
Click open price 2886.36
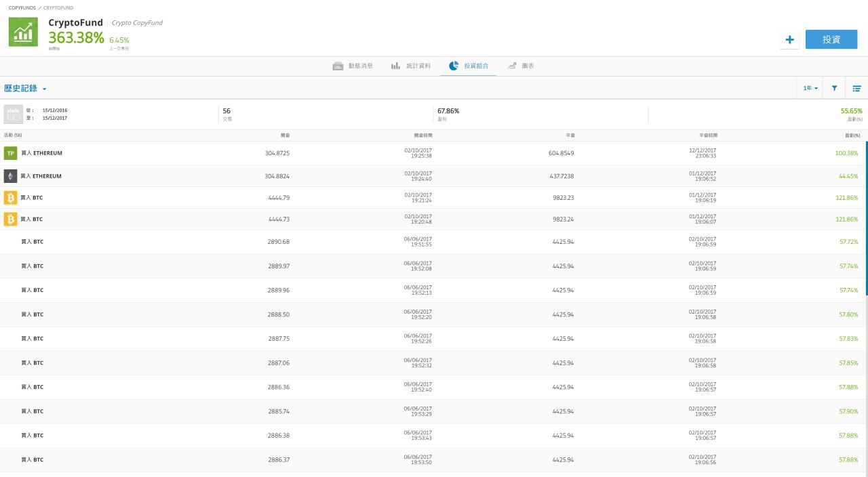pyautogui.click(x=279, y=387)
